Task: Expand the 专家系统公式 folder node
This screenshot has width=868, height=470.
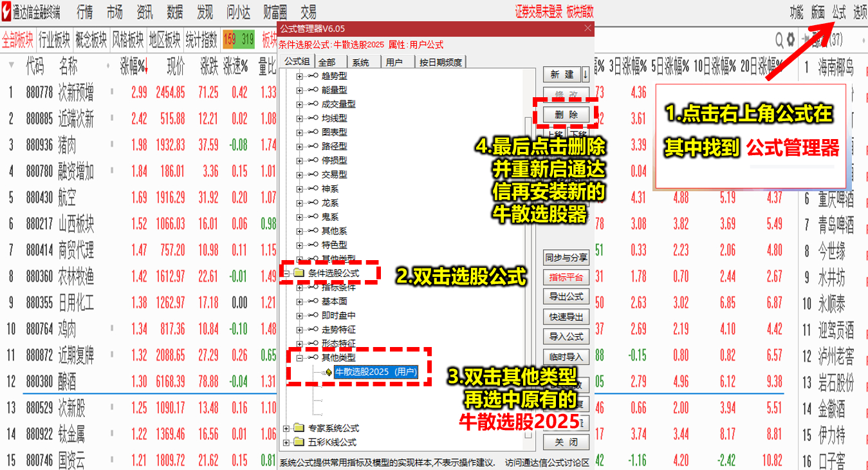Action: tap(286, 428)
